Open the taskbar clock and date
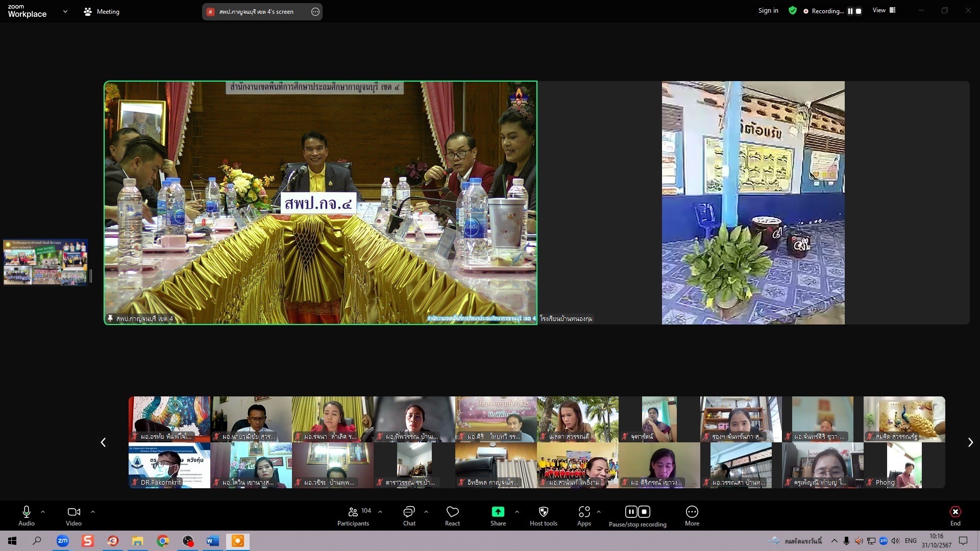 (x=937, y=541)
